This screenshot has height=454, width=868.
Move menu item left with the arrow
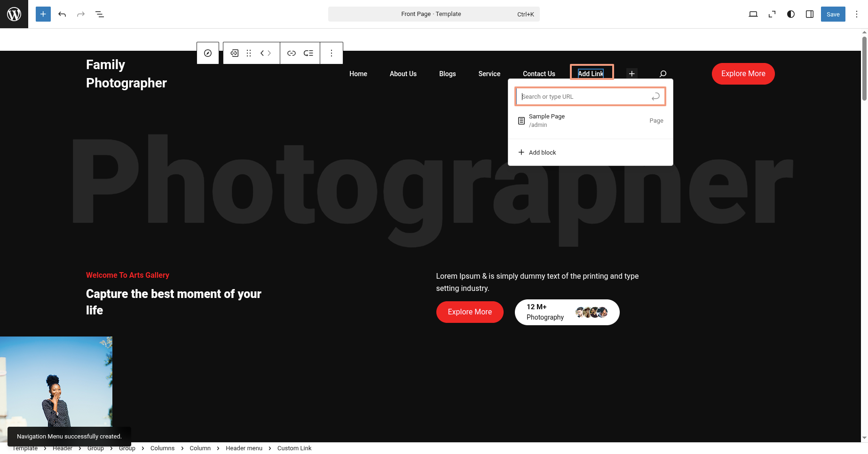[262, 53]
